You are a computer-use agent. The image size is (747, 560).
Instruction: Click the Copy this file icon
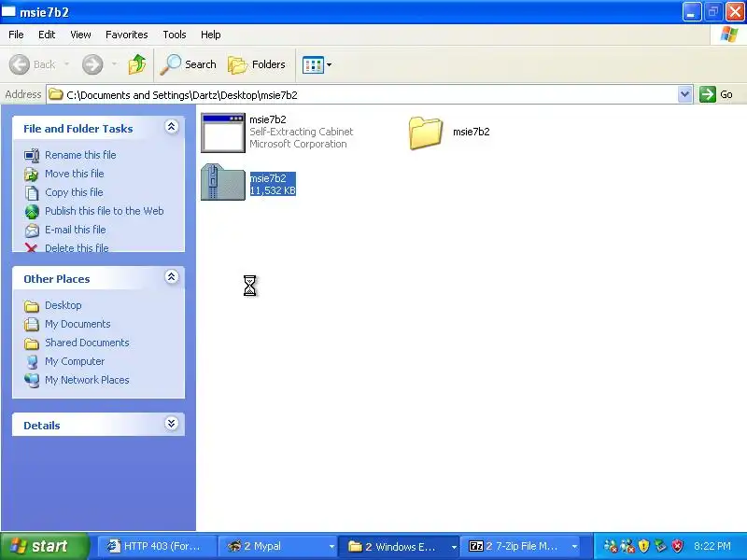point(32,193)
